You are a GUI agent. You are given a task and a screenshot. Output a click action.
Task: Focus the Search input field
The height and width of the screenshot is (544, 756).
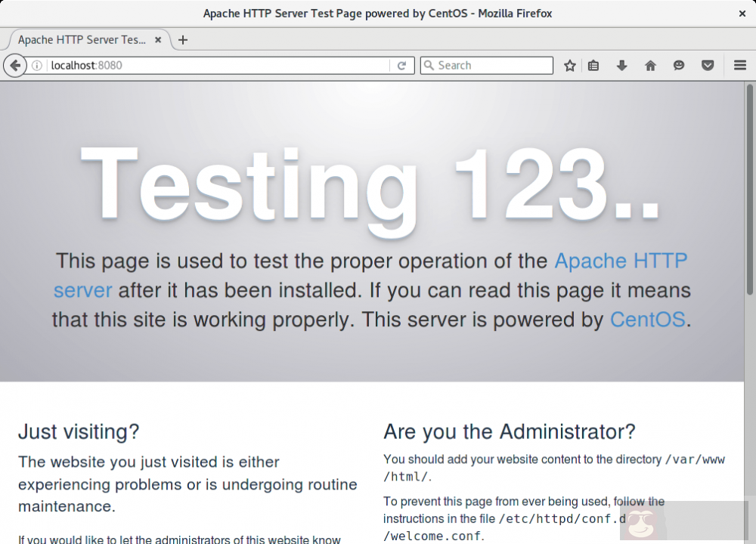click(x=491, y=66)
